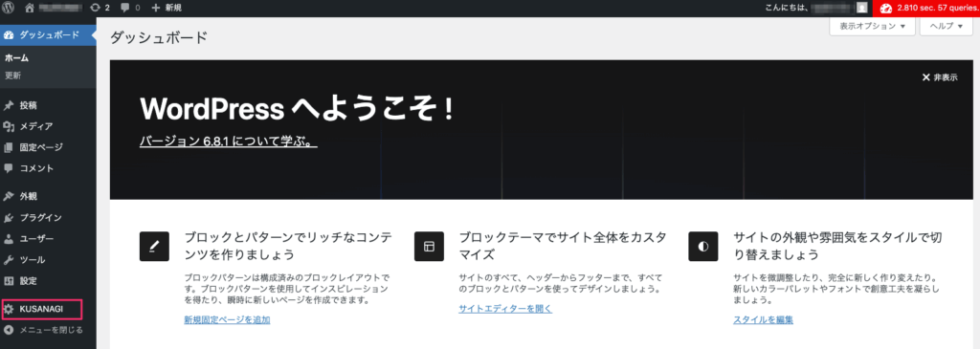
Task: Open the site home icon in admin bar
Action: coord(30,8)
